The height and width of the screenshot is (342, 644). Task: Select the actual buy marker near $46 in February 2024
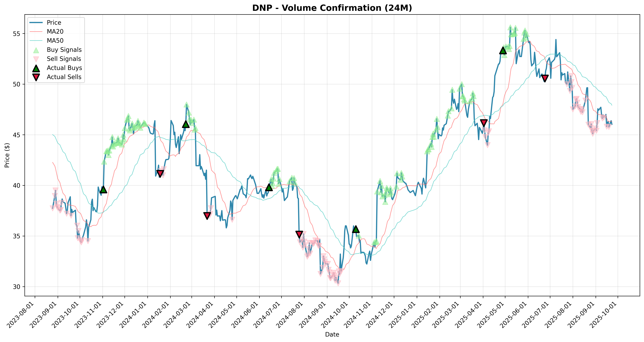click(x=186, y=124)
